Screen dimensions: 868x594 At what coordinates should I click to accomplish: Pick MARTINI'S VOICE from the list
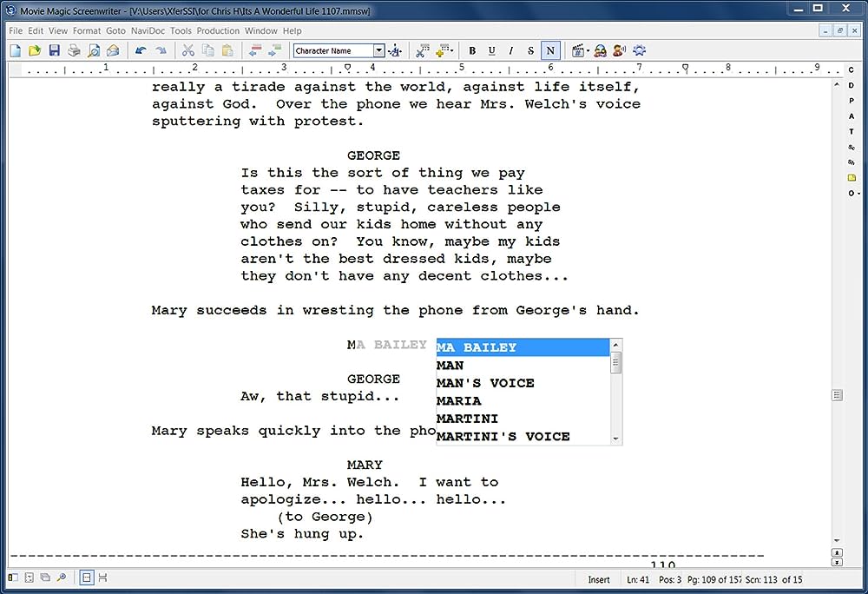point(523,436)
